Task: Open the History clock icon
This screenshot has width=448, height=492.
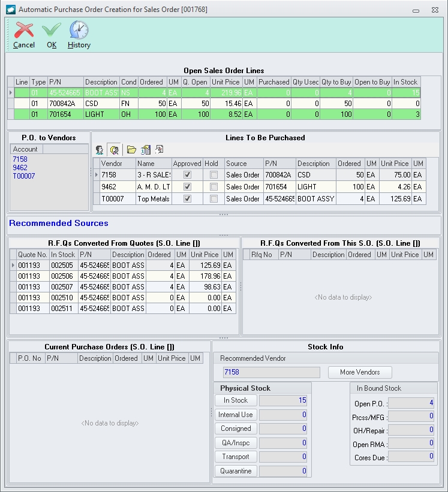Action: point(79,30)
